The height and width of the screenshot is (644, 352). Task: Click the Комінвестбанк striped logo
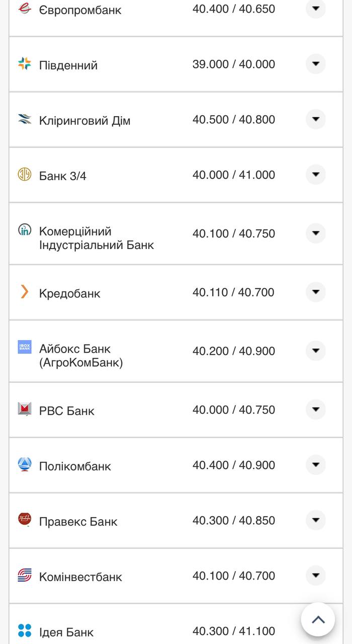tap(25, 575)
